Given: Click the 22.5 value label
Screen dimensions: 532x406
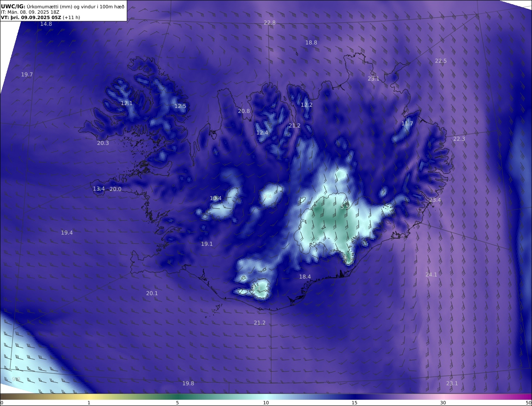Looking at the screenshot, I should pyautogui.click(x=441, y=61).
